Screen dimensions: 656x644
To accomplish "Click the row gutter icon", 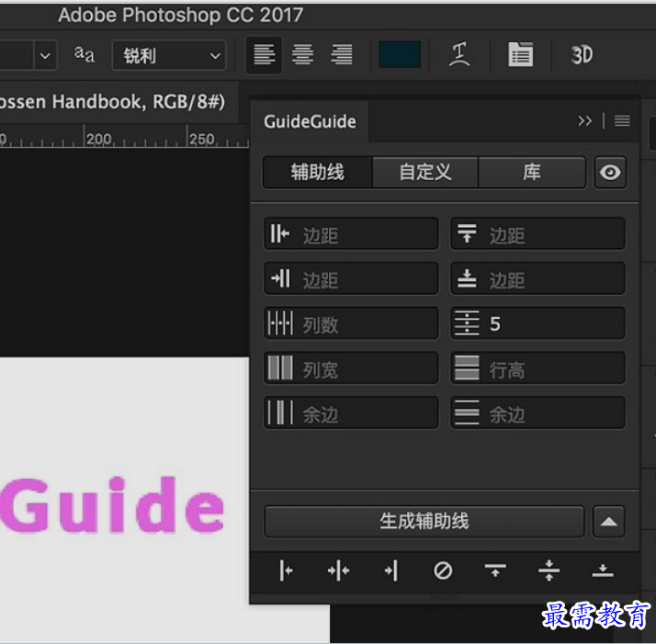I will 467,412.
